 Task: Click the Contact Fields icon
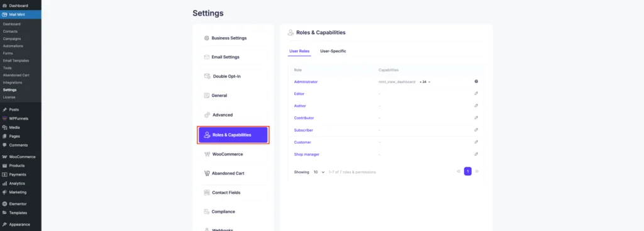coord(207,193)
